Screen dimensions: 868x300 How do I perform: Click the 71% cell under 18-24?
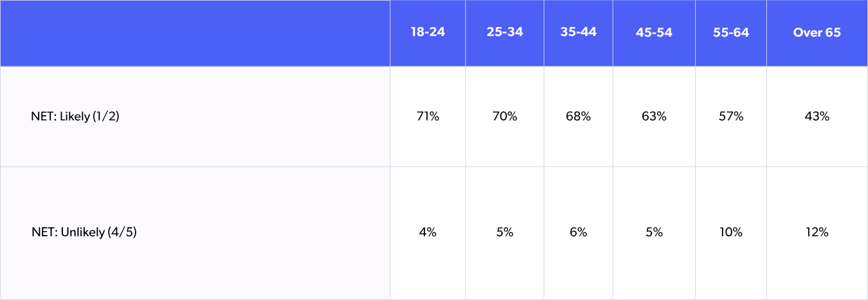428,117
